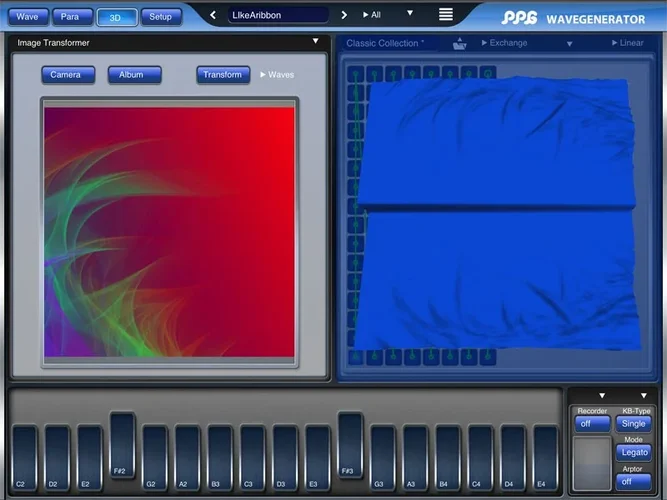
Task: Expand the dropdown triangle beside All
Action: (410, 13)
